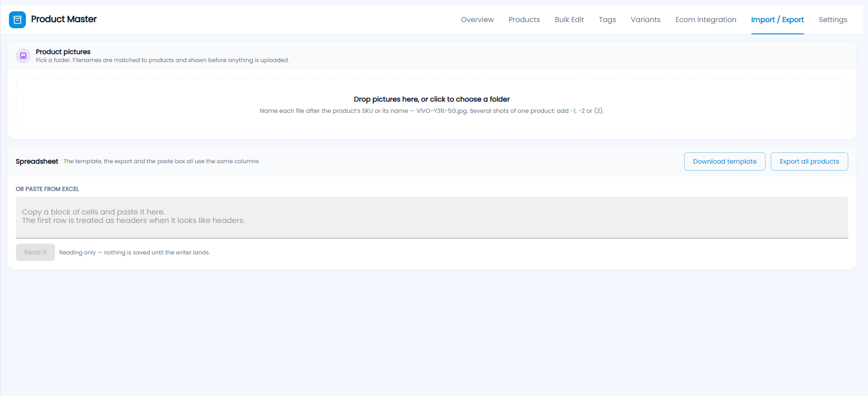
Task: Click the 'Spreadsheet' heading
Action: [x=37, y=161]
